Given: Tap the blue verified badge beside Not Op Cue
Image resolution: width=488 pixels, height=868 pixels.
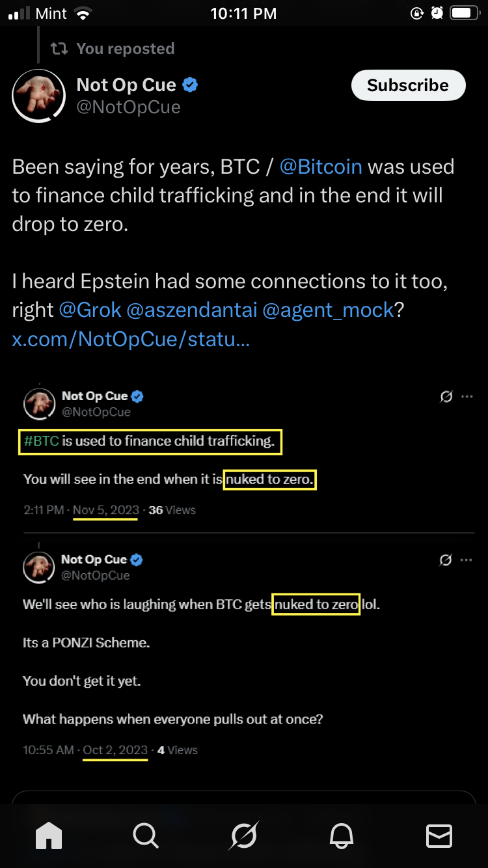Looking at the screenshot, I should [190, 85].
